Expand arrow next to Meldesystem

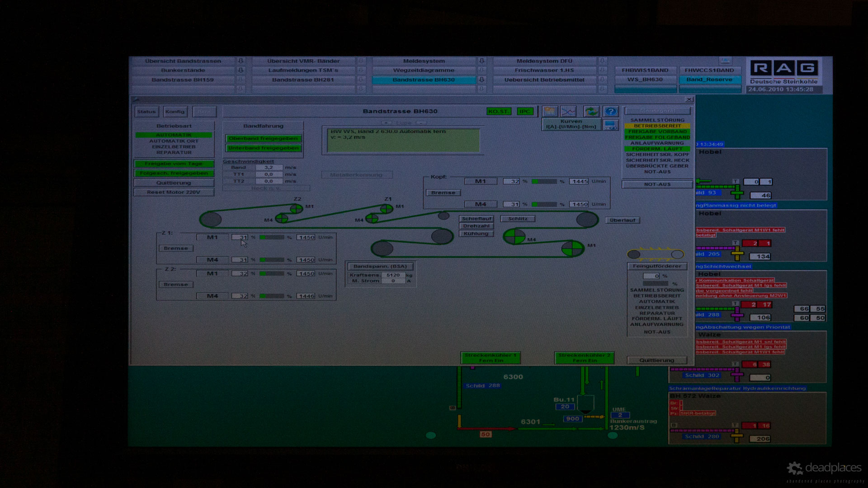pos(482,61)
